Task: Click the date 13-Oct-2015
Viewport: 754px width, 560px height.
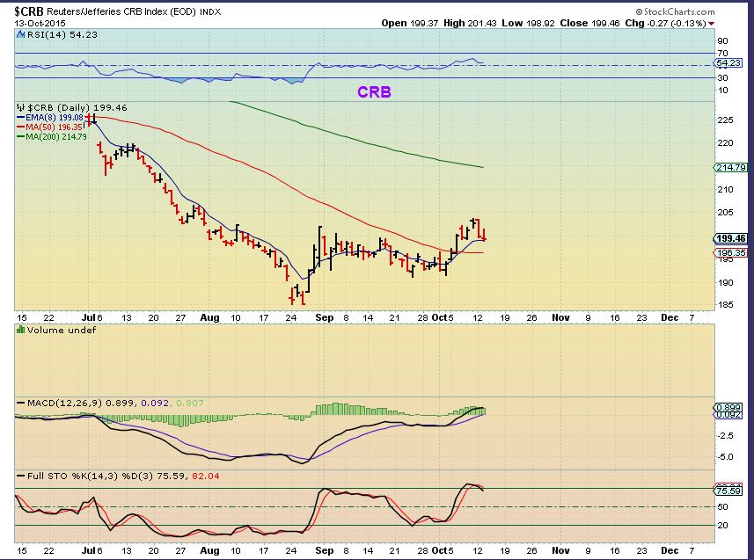Action: [40, 23]
